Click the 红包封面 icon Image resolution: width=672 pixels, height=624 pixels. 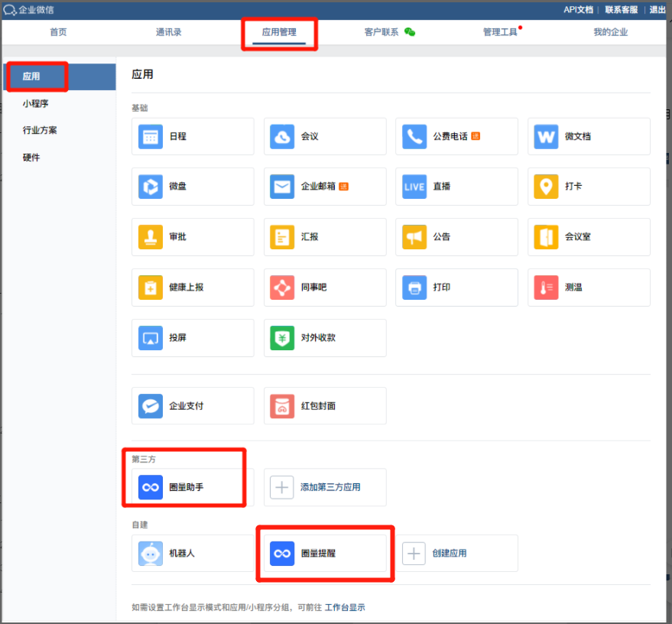pyautogui.click(x=282, y=406)
